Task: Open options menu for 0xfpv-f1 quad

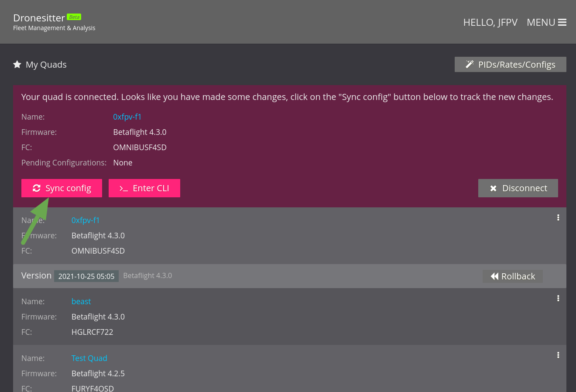Action: 558,217
